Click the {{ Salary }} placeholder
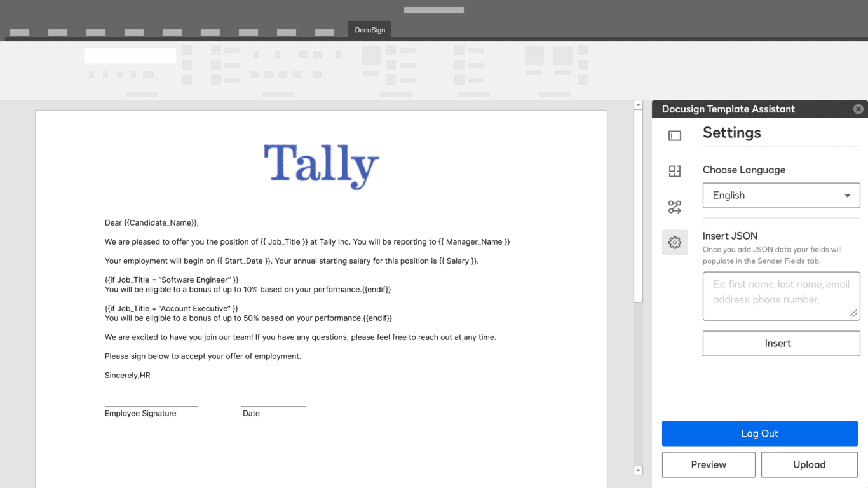Screen dimensions: 868x488 coord(458,261)
